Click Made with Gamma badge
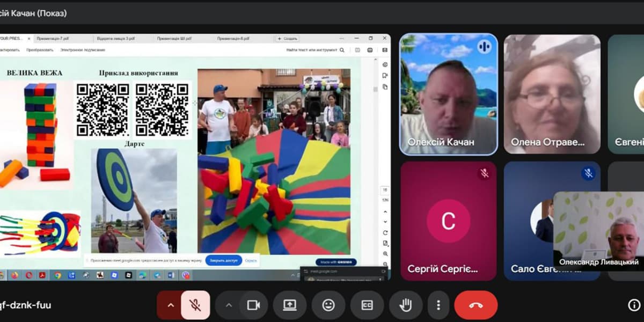 336,262
